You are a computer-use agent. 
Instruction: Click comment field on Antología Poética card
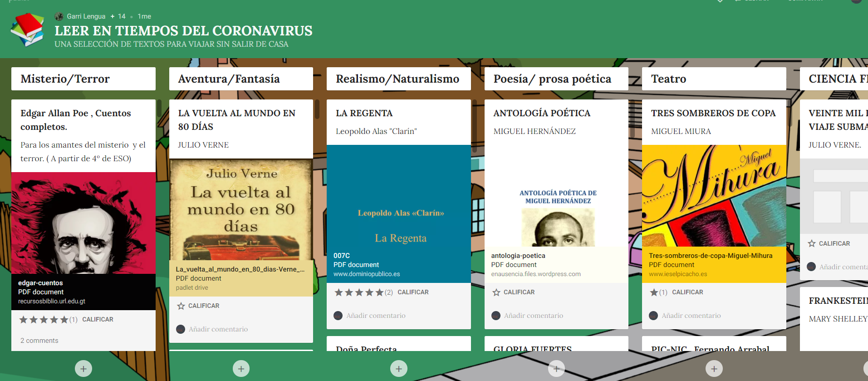coord(534,316)
